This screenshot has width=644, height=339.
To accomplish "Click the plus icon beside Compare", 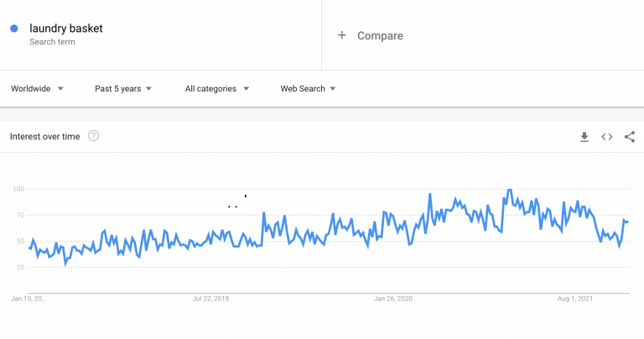I will point(342,35).
